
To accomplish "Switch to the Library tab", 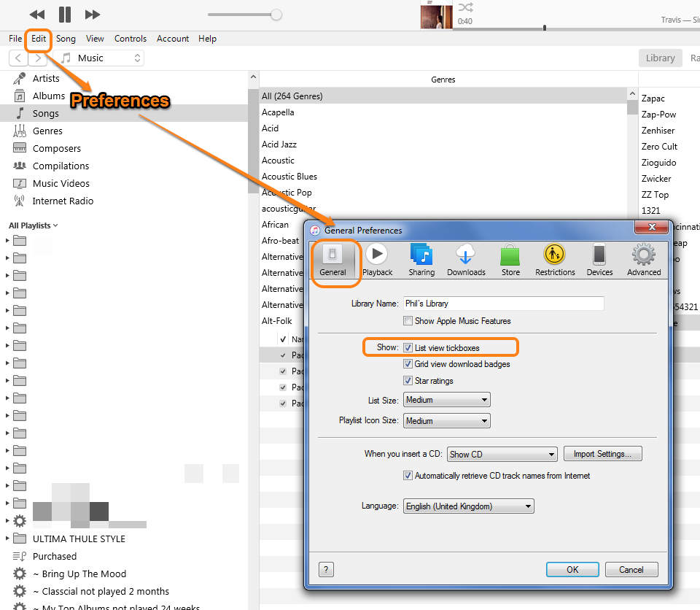I will (x=661, y=58).
